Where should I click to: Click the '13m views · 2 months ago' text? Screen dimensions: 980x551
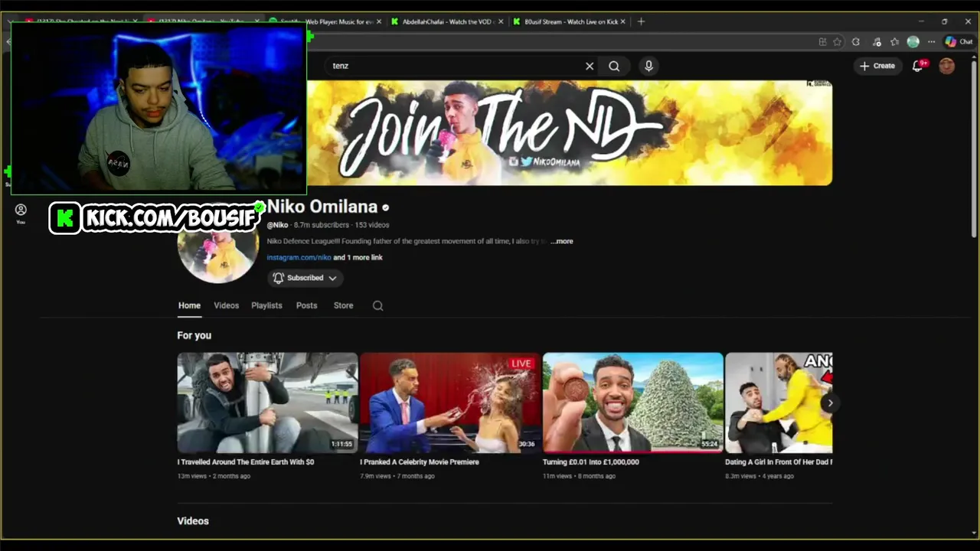214,476
